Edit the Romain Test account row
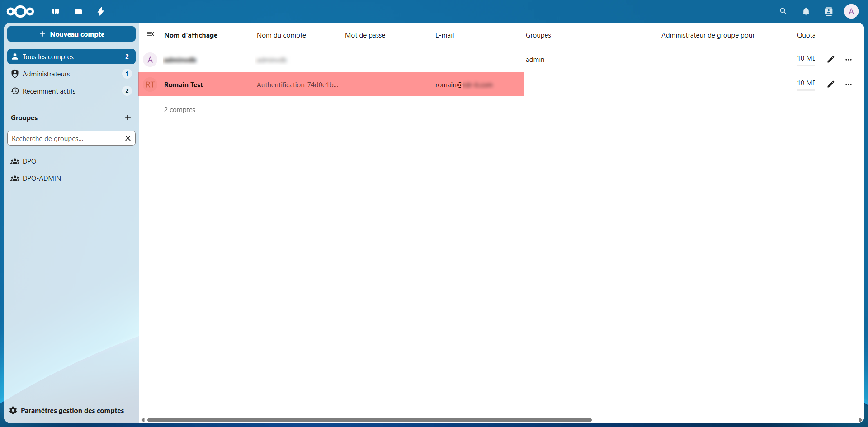868x427 pixels. 831,84
